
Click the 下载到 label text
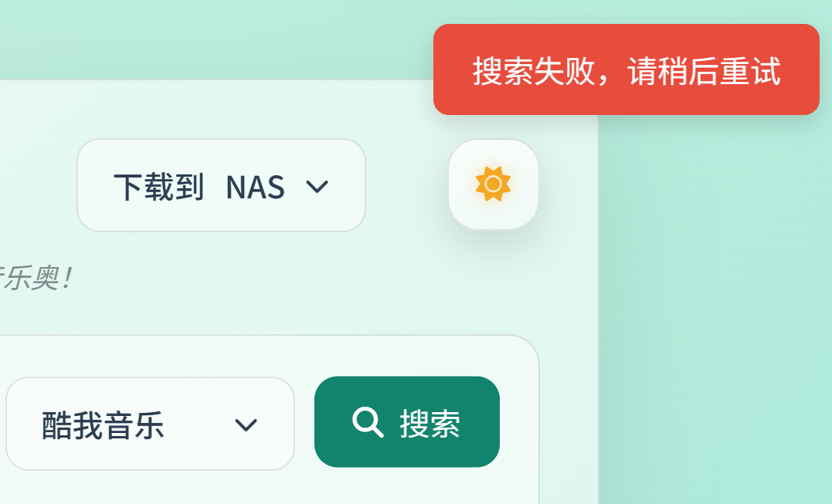point(158,187)
